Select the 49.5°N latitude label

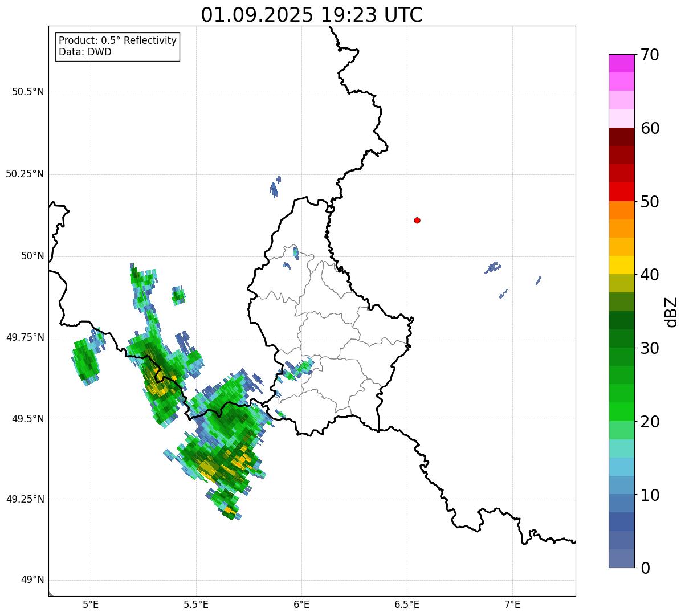[x=28, y=419]
